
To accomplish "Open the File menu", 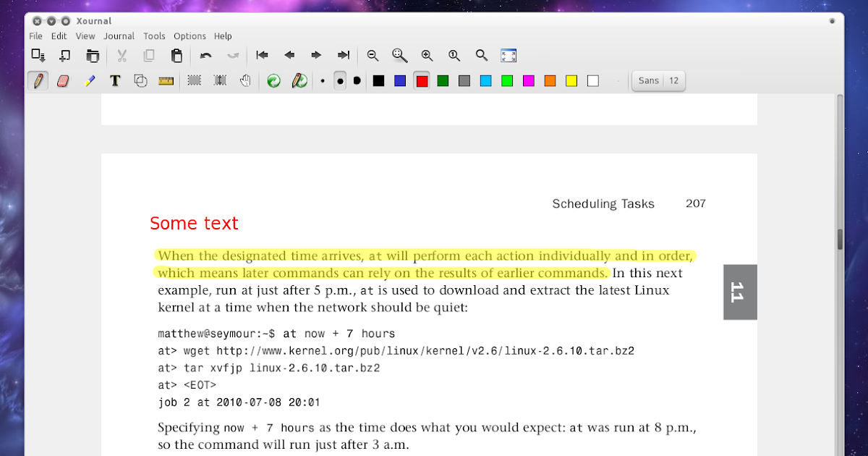I will 36,36.
